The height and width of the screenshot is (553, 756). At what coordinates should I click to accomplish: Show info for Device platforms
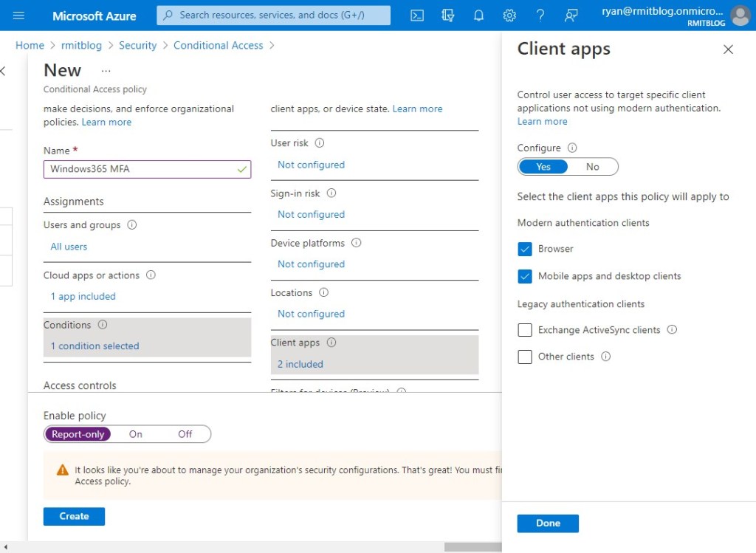(x=357, y=242)
